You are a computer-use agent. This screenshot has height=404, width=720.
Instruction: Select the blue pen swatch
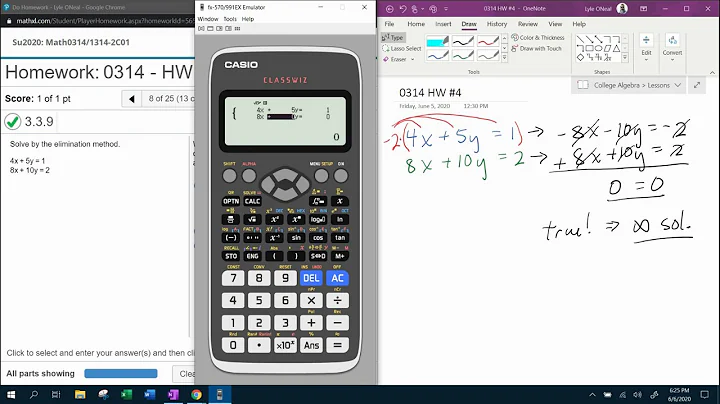438,56
